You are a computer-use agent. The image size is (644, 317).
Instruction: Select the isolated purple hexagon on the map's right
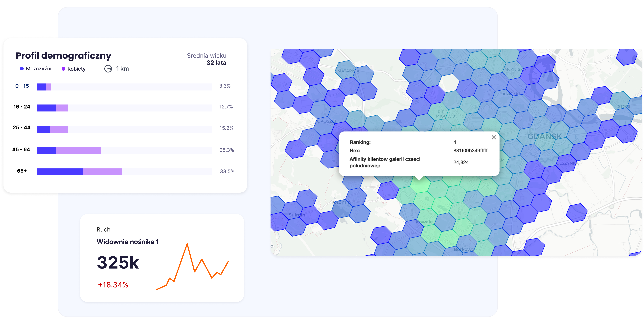576,213
